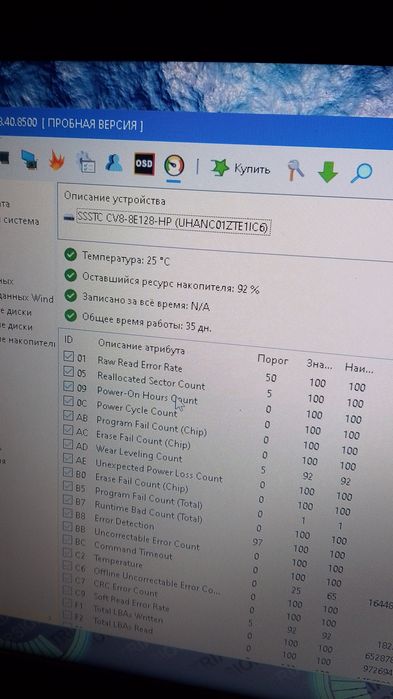
Task: Click the computer monitor icon left of flame
Action: click(x=29, y=160)
